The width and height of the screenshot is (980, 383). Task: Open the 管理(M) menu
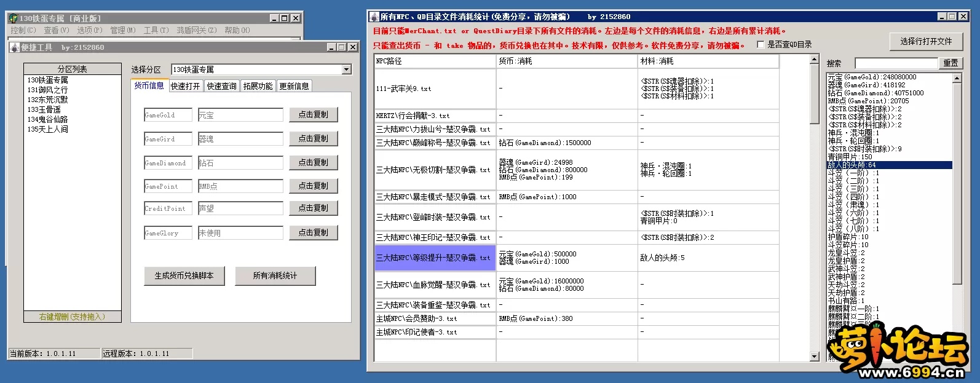123,30
